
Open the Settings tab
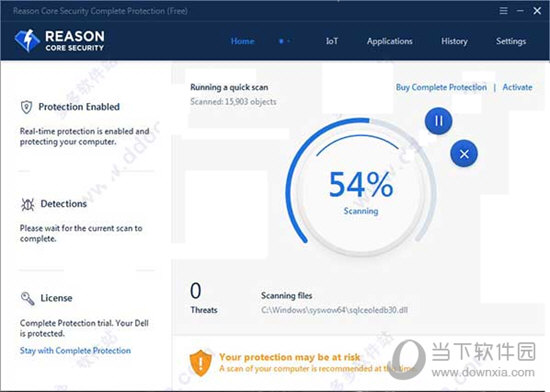[511, 41]
